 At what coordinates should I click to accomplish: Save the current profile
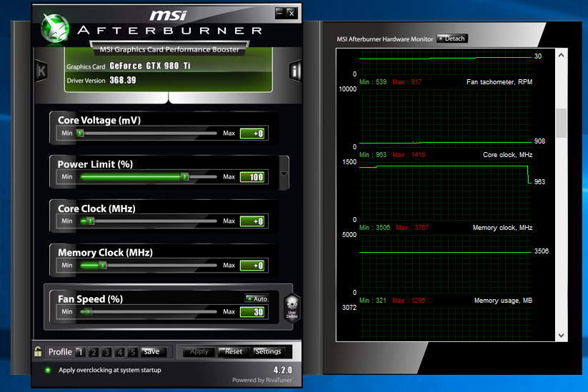tap(152, 351)
